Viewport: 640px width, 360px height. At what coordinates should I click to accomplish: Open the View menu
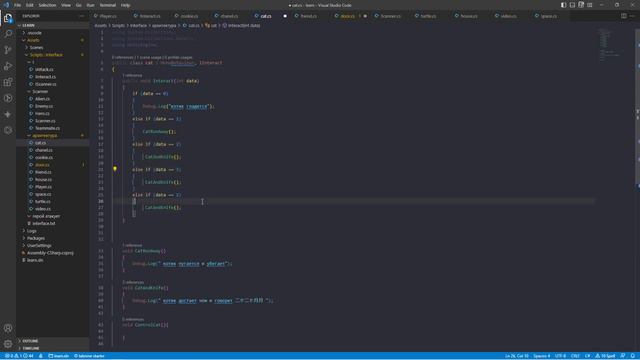(66, 5)
